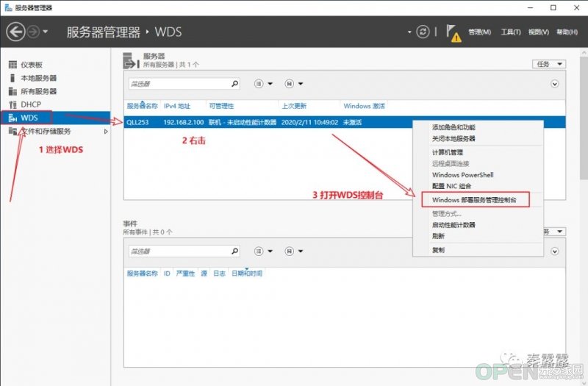This screenshot has height=386, width=588.
Task: Click the events filter input field
Action: (179, 251)
